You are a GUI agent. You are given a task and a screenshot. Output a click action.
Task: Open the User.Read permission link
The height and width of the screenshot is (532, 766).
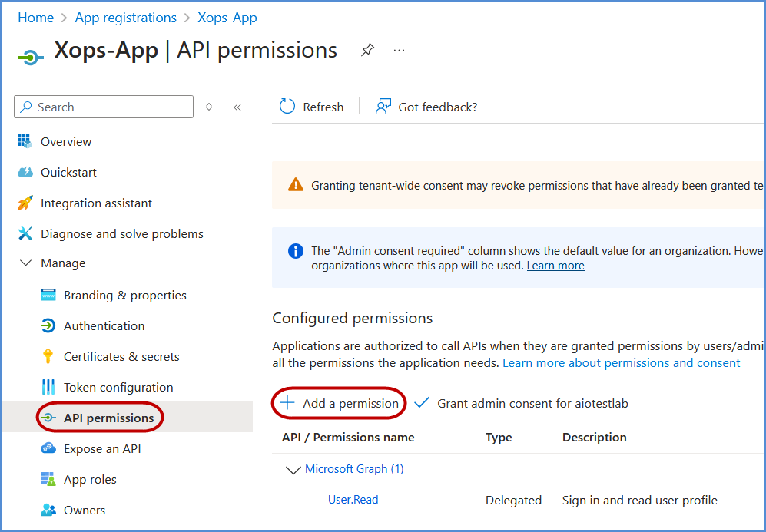[x=353, y=499]
